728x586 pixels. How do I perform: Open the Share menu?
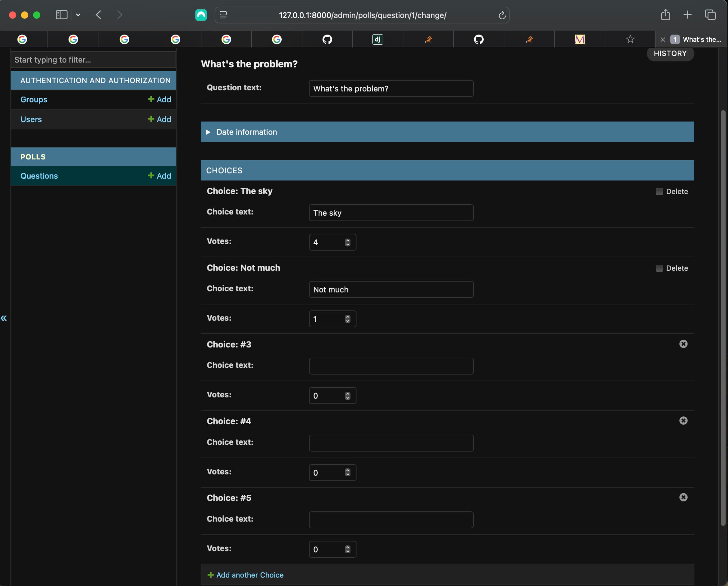(x=665, y=15)
